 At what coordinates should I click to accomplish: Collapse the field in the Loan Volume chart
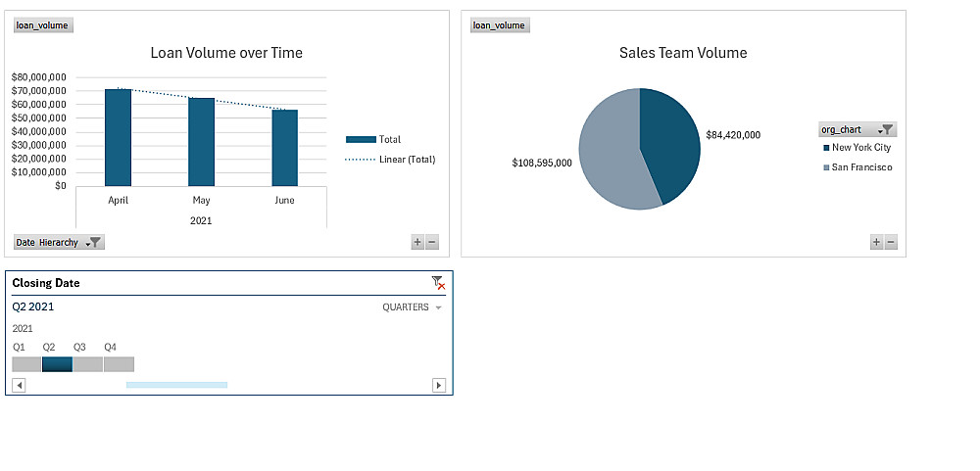tap(432, 242)
